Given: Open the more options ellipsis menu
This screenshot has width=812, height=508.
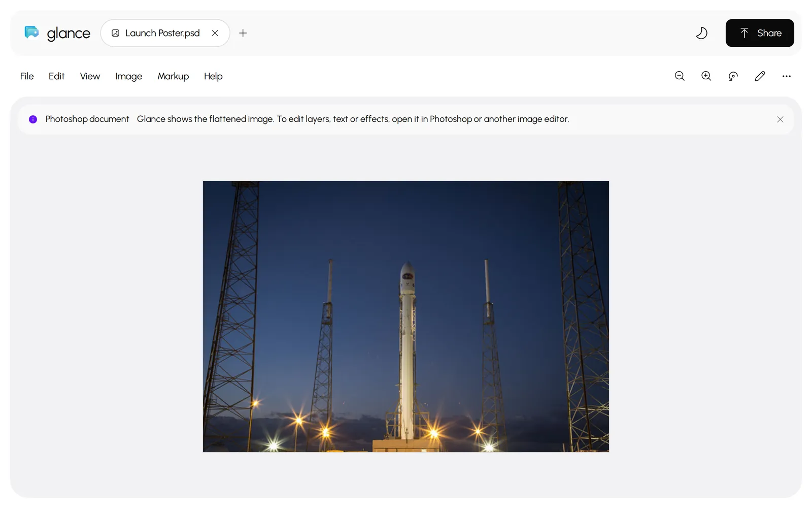Looking at the screenshot, I should pos(787,76).
